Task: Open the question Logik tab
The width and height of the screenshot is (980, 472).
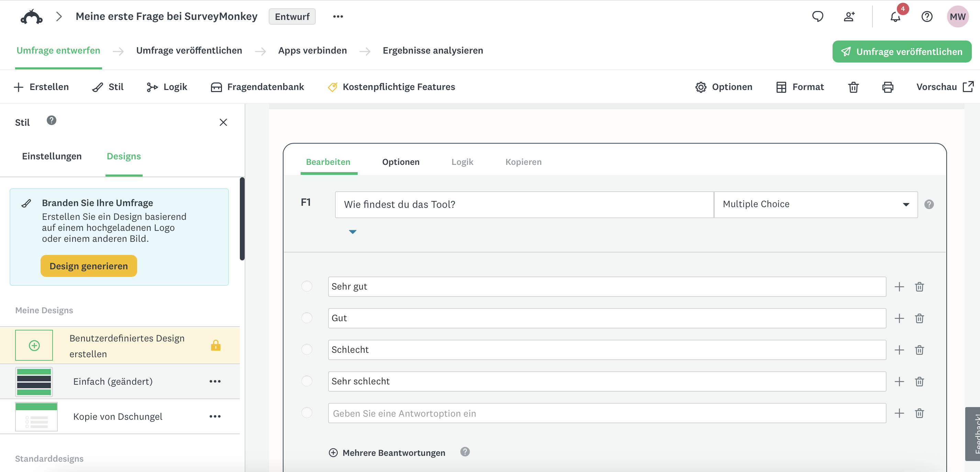Action: tap(462, 162)
